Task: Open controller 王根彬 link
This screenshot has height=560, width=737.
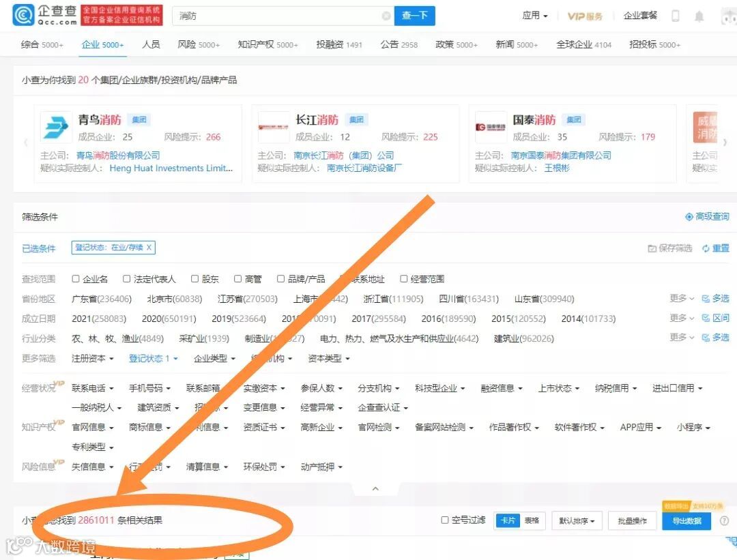Action: coord(557,168)
